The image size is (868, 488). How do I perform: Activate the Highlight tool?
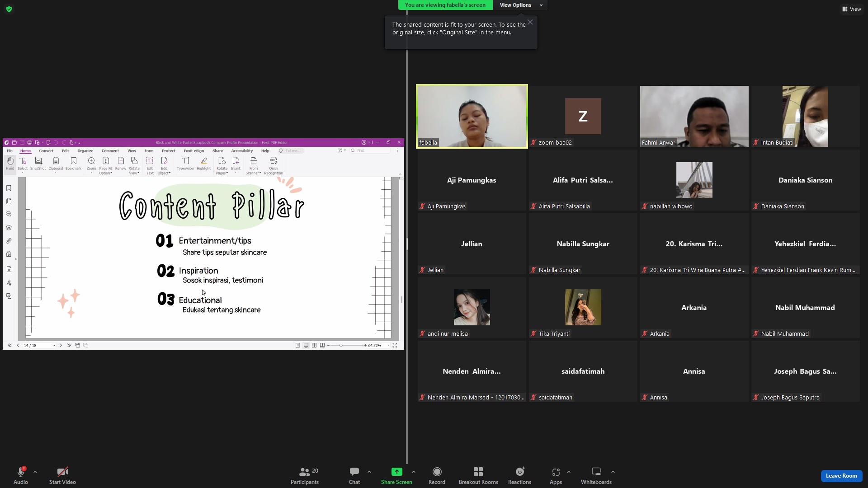pyautogui.click(x=204, y=164)
